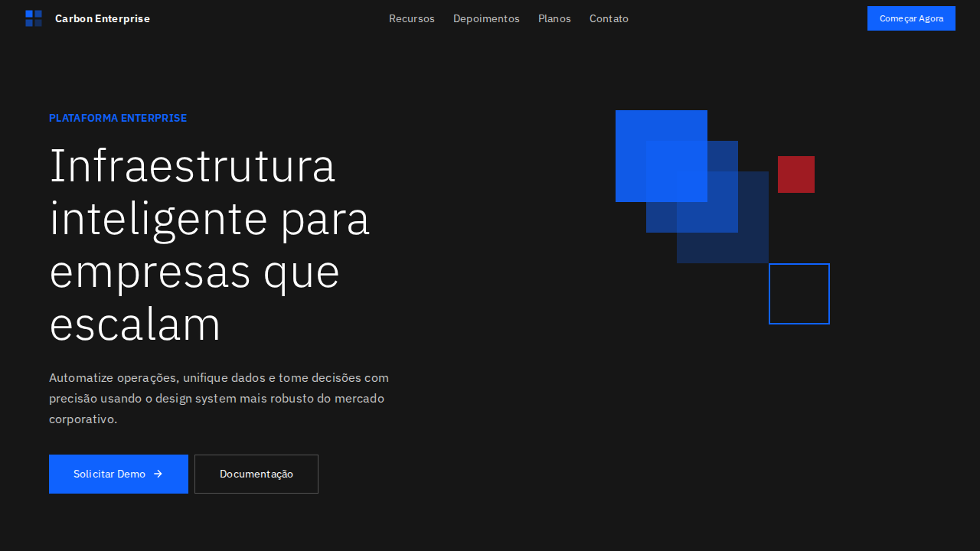The height and width of the screenshot is (551, 980).
Task: Click the PLATAFORMA ENTERPRISE eyebrow label
Action: pos(118,118)
